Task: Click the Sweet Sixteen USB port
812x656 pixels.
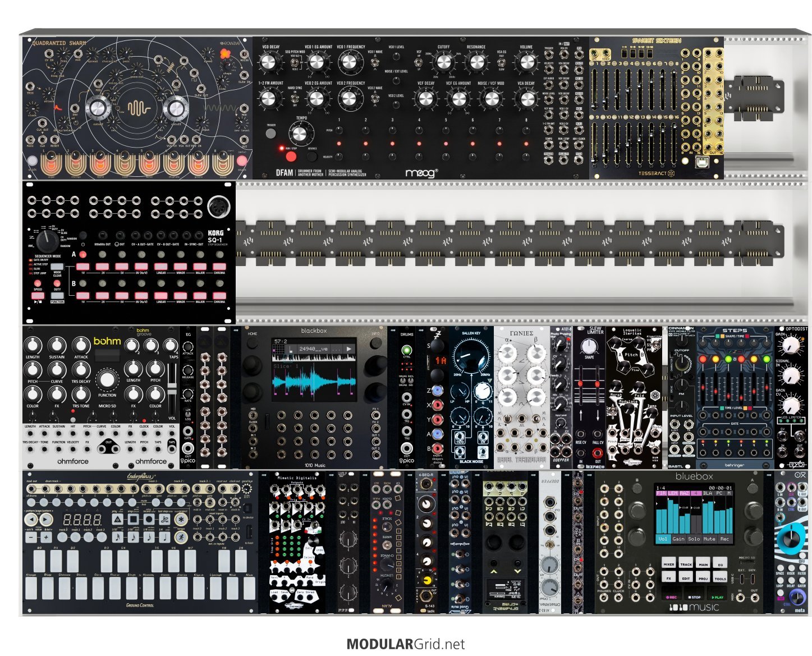Action: tap(701, 163)
